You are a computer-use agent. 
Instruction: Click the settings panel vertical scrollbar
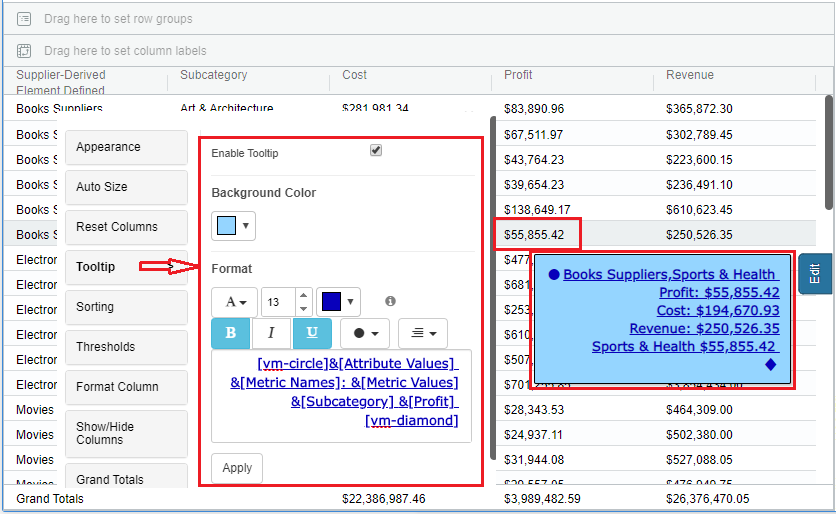(493, 288)
